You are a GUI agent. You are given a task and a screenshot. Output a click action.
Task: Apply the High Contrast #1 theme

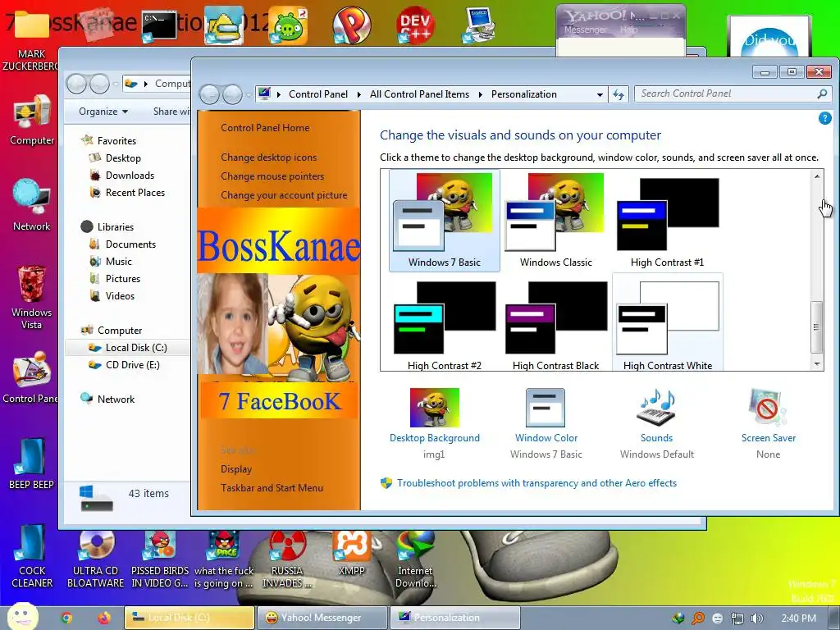667,220
